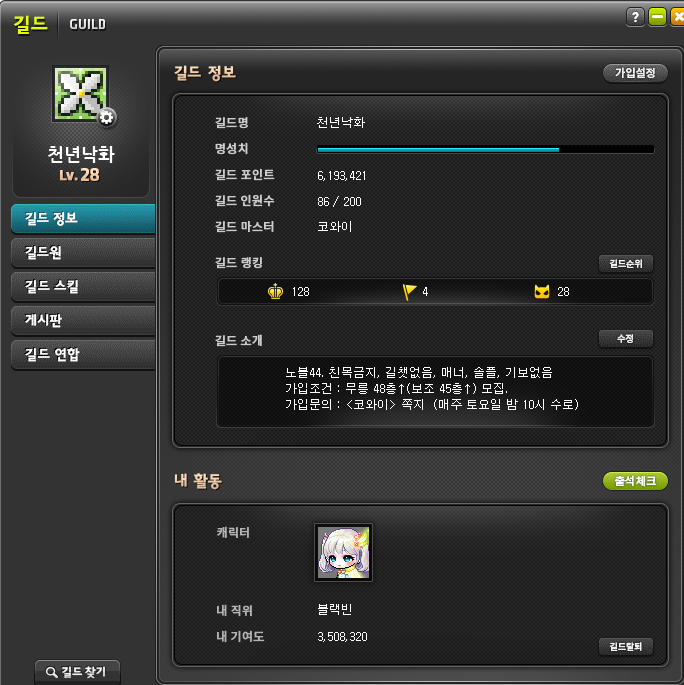Screen dimensions: 684x685
Task: Click the 명성치 progress bar
Action: (485, 149)
